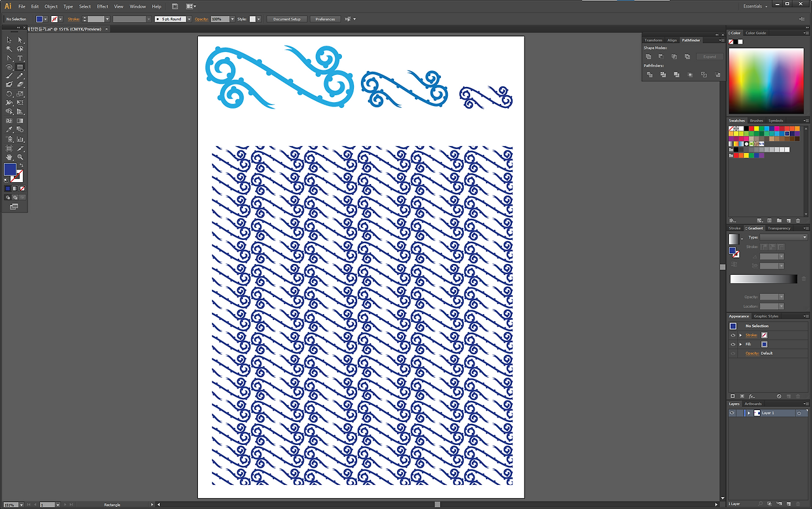Open the Opacity dropdown in control bar
Viewport: 812px width, 509px height.
[232, 19]
